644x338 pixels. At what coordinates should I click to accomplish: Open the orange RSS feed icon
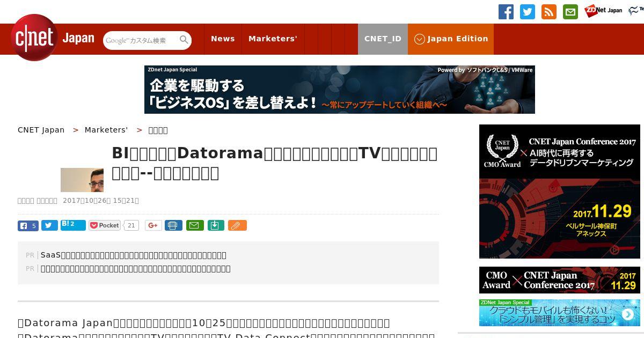pos(549,12)
